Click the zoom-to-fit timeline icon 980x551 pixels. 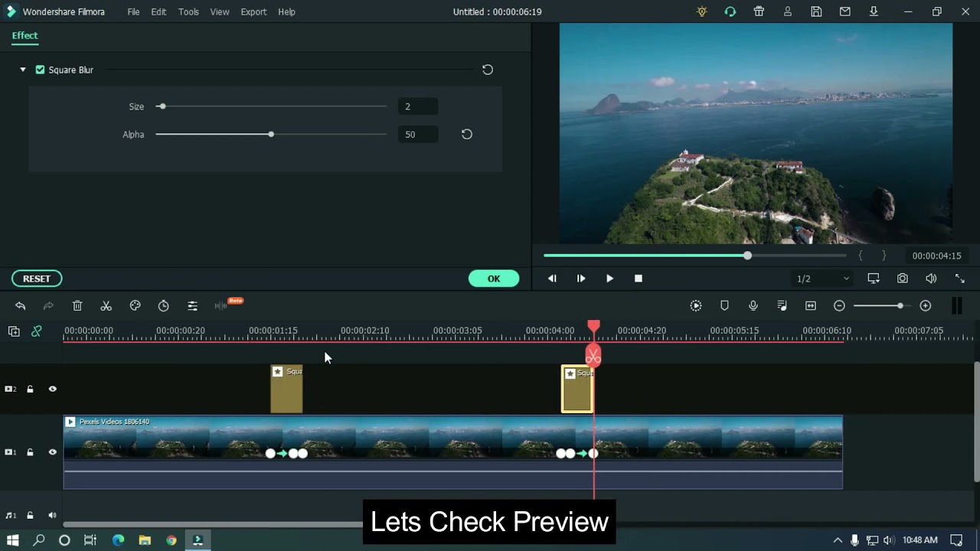(811, 306)
